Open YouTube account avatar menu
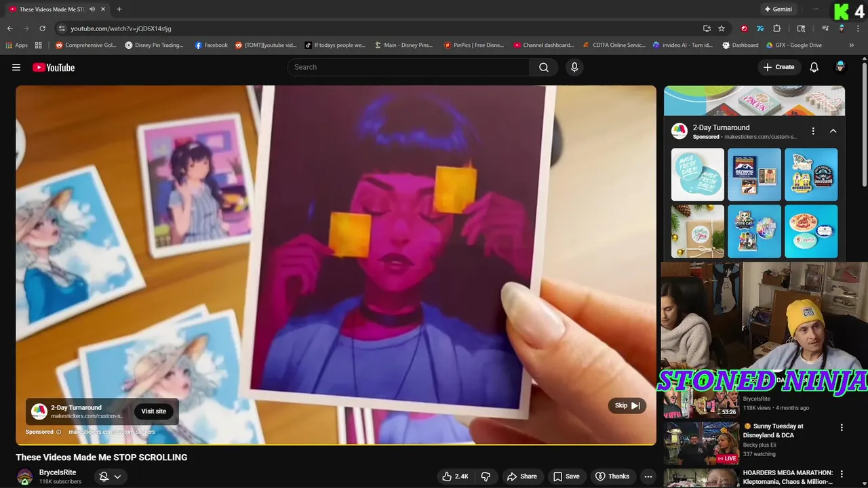This screenshot has height=488, width=868. (x=840, y=67)
